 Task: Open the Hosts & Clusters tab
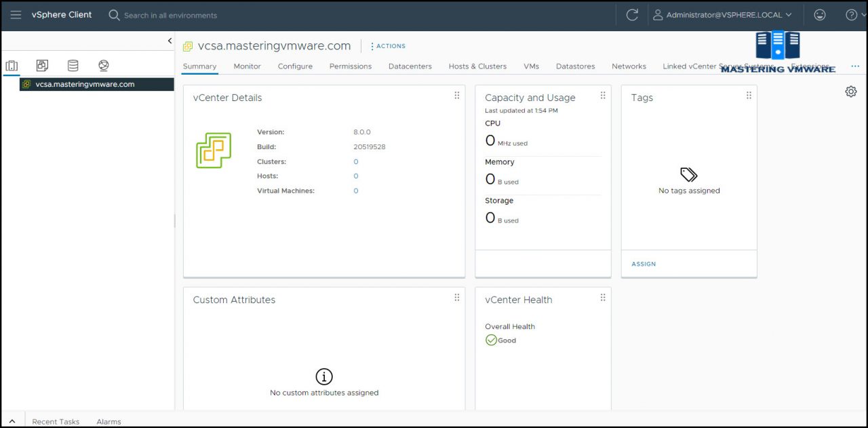[x=477, y=66]
